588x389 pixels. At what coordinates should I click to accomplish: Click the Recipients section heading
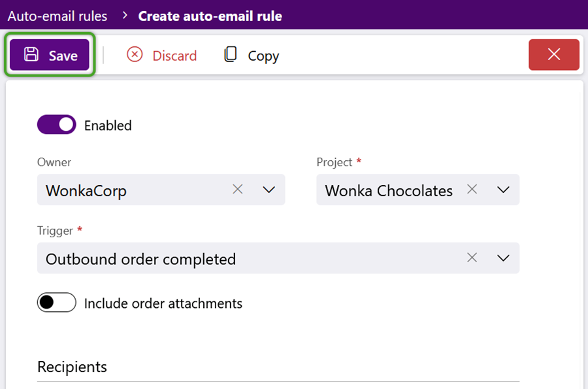point(72,367)
